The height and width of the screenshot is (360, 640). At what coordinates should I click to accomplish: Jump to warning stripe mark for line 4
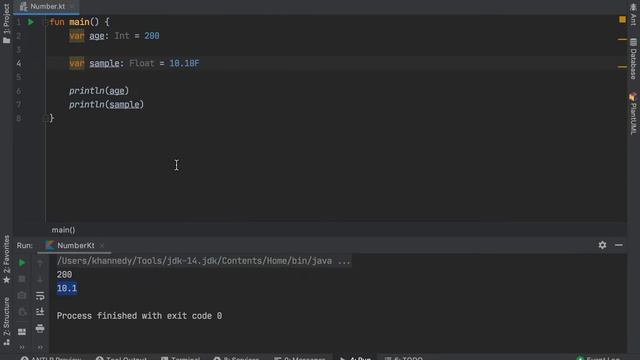point(622,67)
